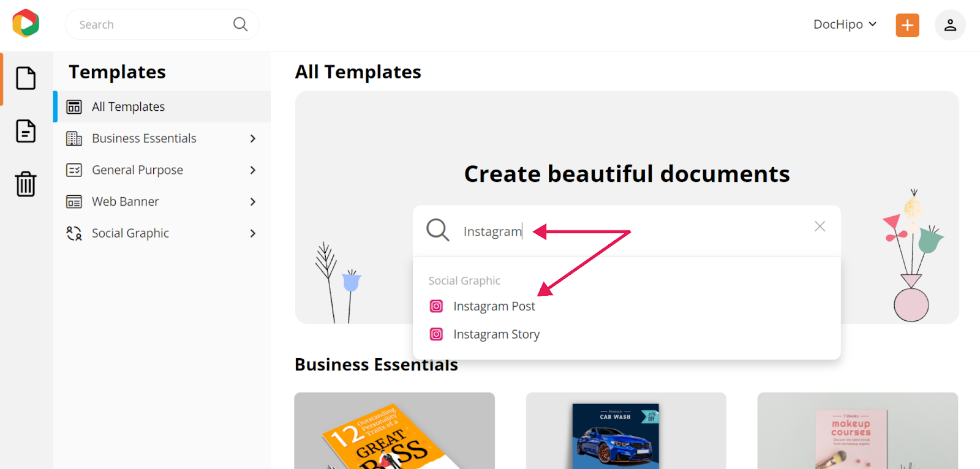The width and height of the screenshot is (980, 469).
Task: Click the top search magnifier icon
Action: 241,24
